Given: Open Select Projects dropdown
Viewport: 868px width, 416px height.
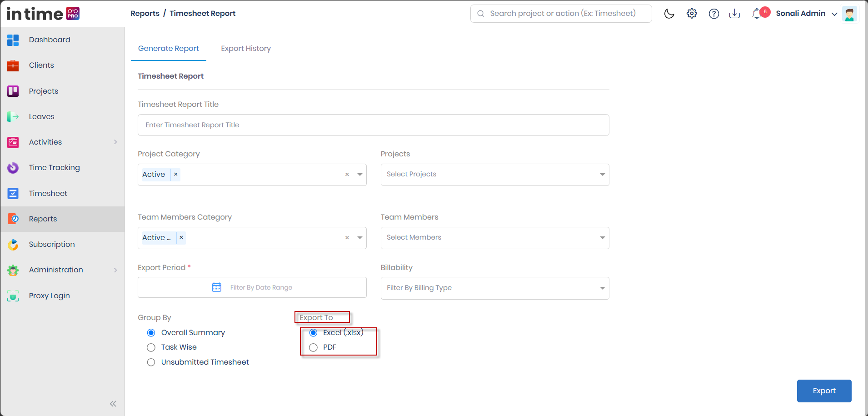Looking at the screenshot, I should [x=495, y=175].
